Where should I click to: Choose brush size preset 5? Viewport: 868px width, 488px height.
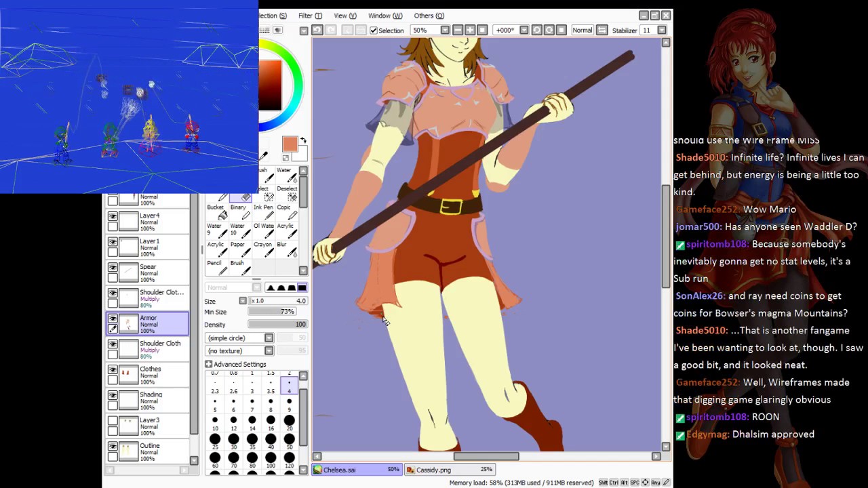215,405
